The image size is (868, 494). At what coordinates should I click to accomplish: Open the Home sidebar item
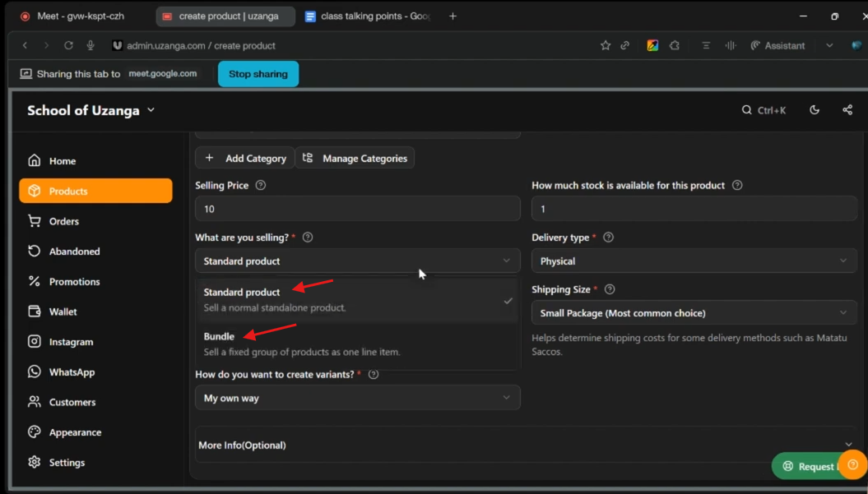click(95, 161)
